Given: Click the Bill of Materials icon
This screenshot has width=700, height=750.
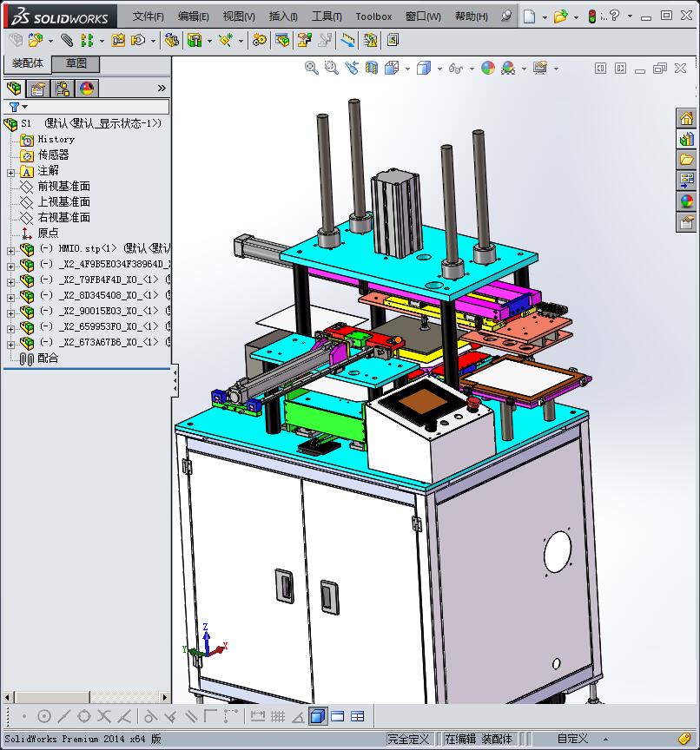Looking at the screenshot, I should (281, 40).
